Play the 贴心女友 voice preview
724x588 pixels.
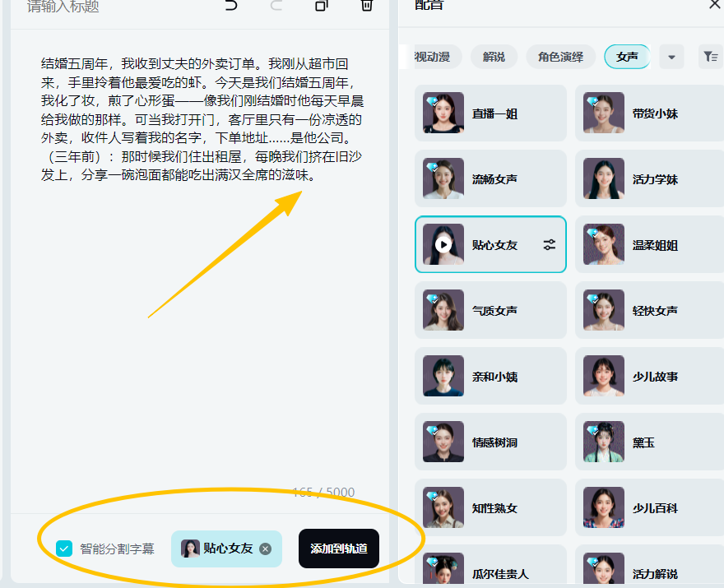pyautogui.click(x=443, y=244)
